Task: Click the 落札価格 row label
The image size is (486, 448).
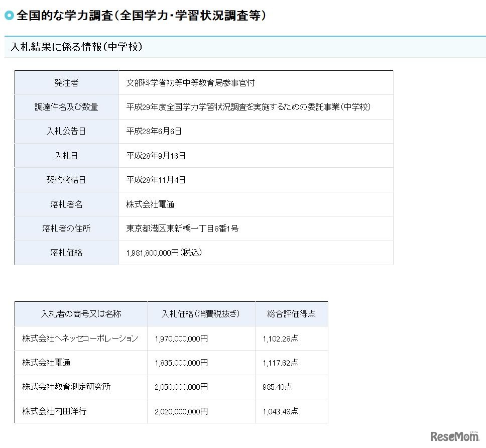Action: [x=67, y=253]
